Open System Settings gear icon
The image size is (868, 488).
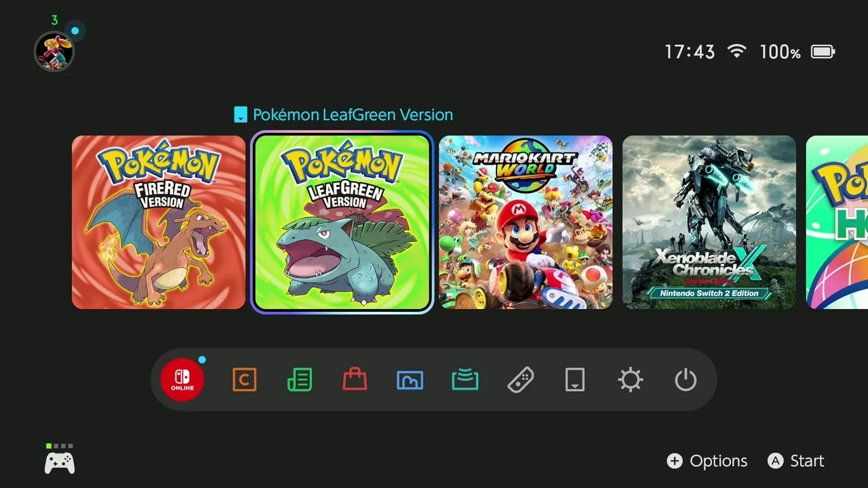coord(631,380)
